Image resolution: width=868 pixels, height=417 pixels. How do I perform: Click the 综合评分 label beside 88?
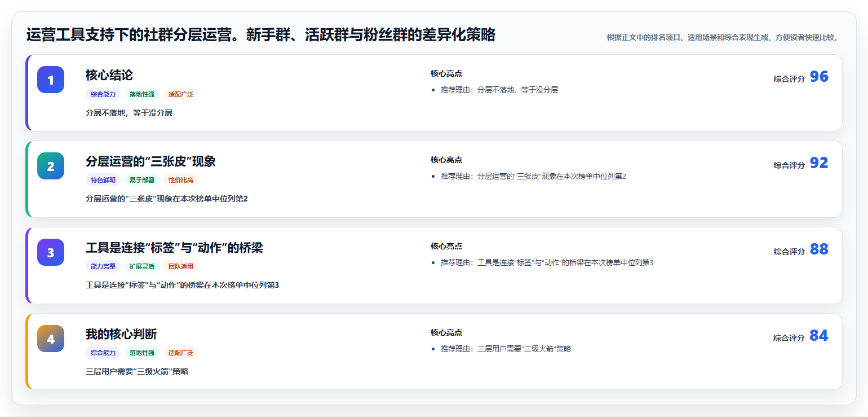[789, 252]
